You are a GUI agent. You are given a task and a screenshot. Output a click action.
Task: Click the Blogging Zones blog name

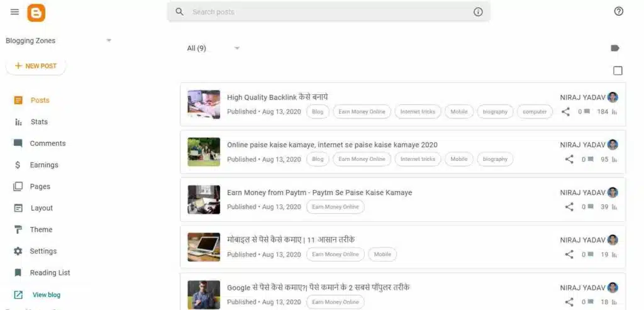pos(30,41)
